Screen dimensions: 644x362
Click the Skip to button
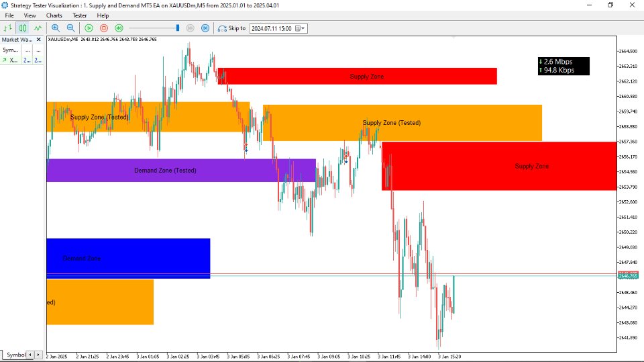click(x=231, y=28)
